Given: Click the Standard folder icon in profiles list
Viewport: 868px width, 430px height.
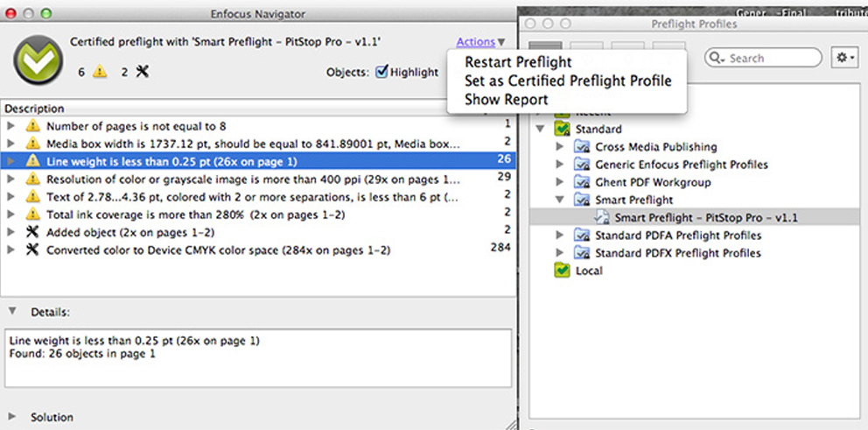Looking at the screenshot, I should [x=563, y=130].
